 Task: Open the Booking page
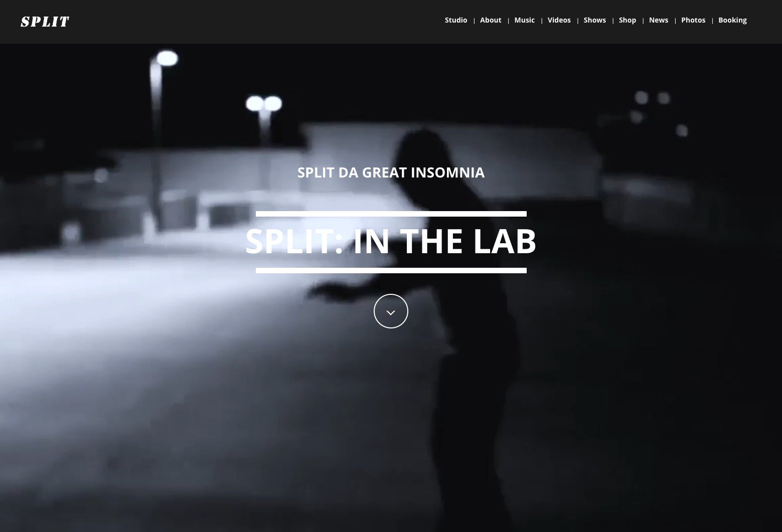[x=732, y=20]
